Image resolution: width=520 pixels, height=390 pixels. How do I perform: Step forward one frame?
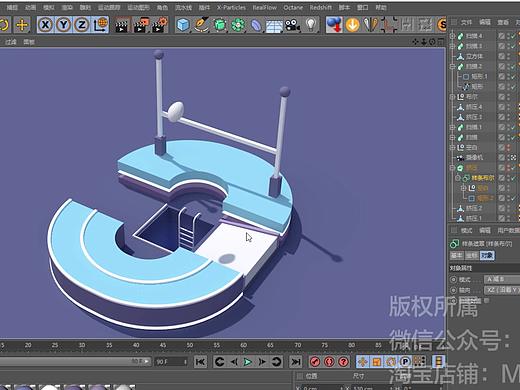tap(262, 362)
